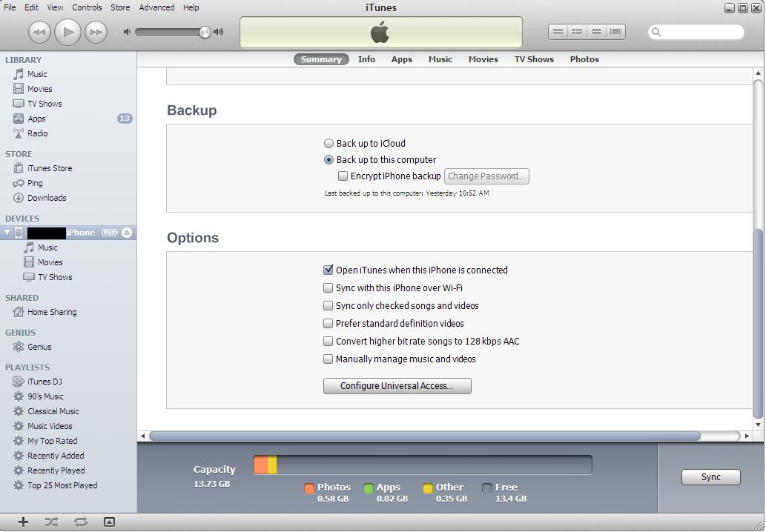
Task: Switch to Cover Flow view
Action: point(615,31)
